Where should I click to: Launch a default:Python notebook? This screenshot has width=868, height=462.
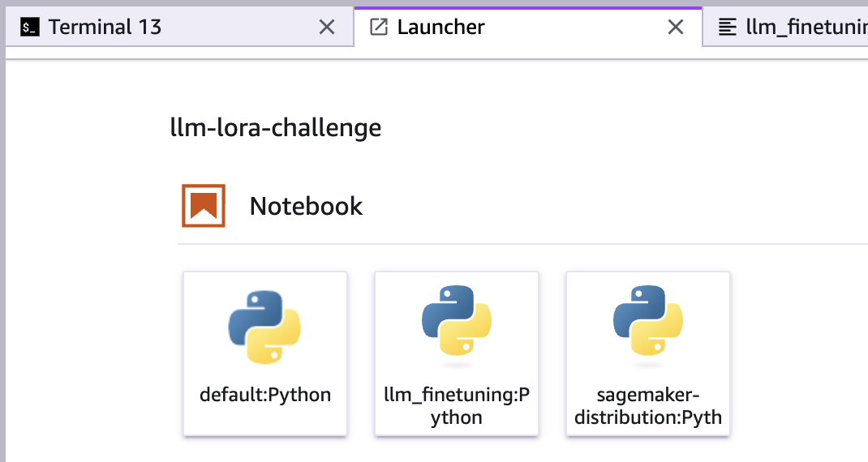pos(265,353)
